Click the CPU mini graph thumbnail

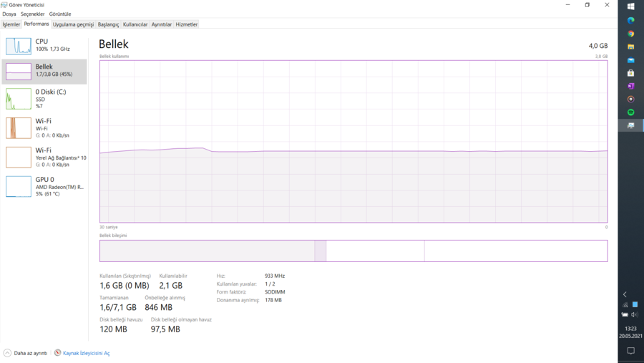(19, 46)
